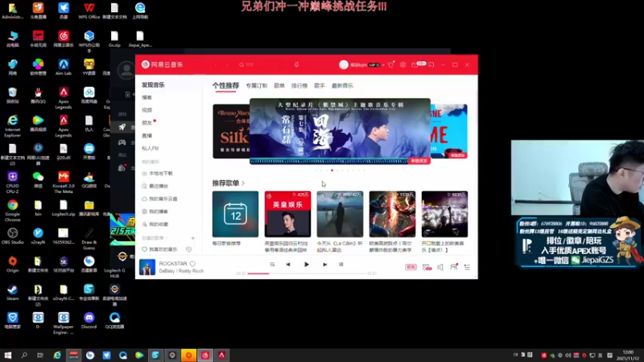Change the playback order mode
This screenshot has height=362, width=644.
click(272, 265)
